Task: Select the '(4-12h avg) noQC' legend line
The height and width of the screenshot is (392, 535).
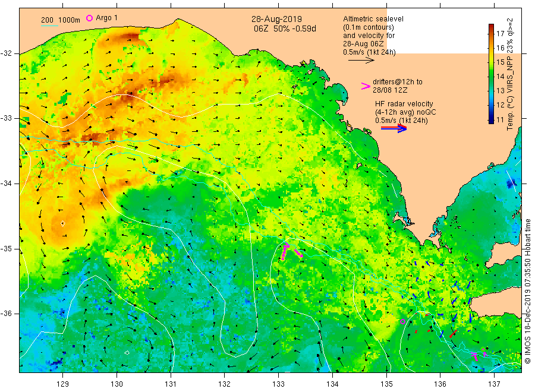Action: pyautogui.click(x=405, y=112)
